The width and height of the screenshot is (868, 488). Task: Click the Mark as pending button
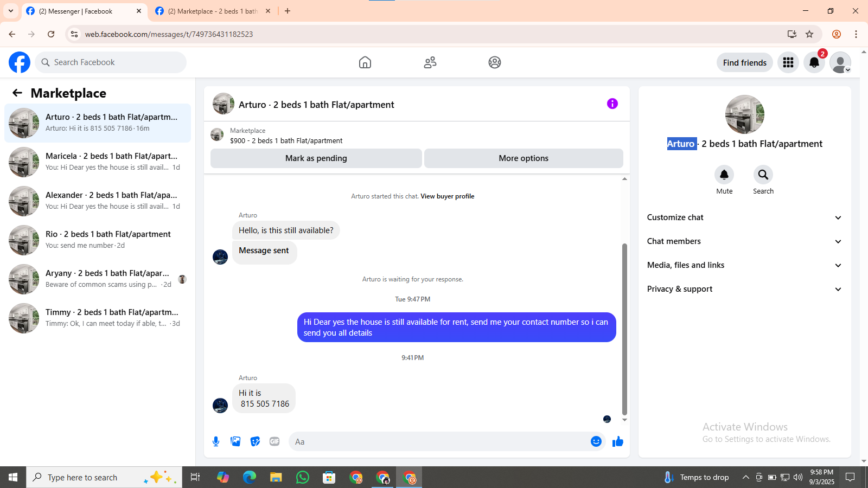316,158
